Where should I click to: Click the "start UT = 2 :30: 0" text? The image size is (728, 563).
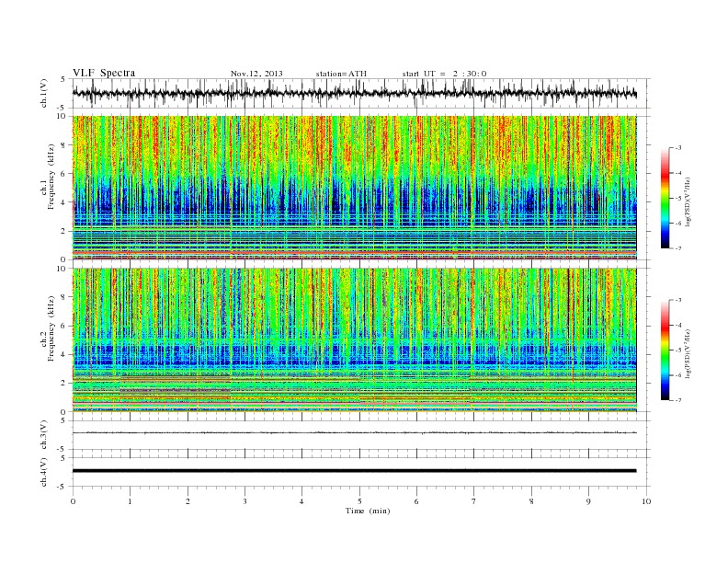(444, 74)
